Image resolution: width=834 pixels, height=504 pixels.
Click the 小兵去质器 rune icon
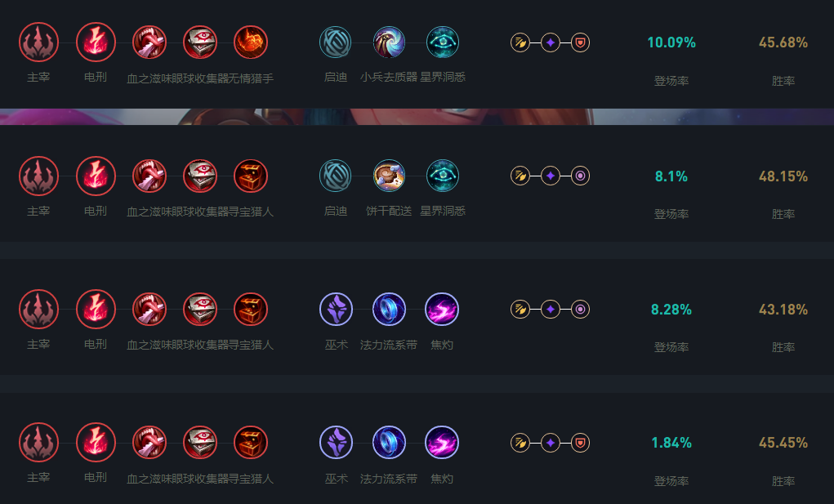(389, 42)
